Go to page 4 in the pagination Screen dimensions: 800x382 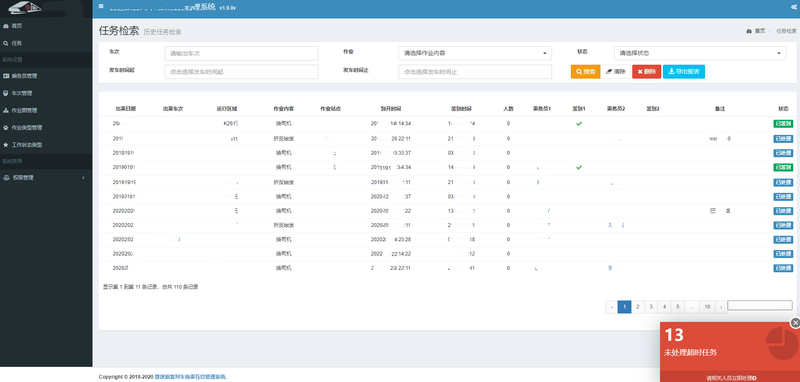(x=664, y=307)
